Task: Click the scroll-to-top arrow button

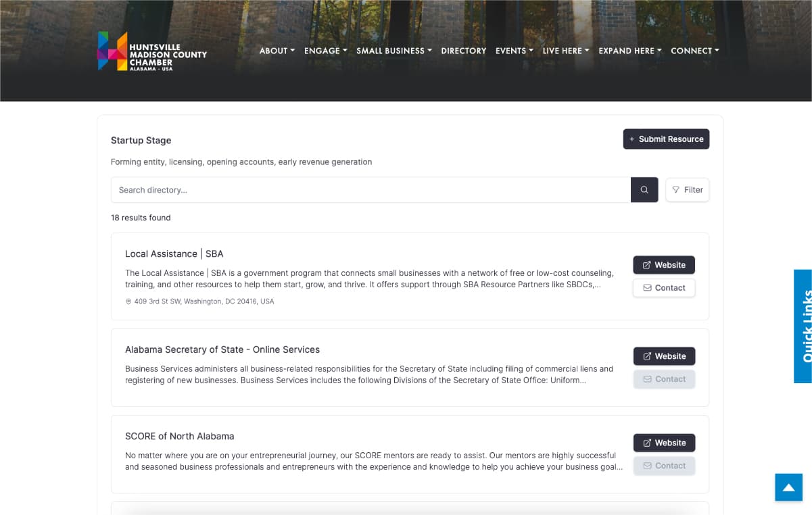Action: click(788, 487)
